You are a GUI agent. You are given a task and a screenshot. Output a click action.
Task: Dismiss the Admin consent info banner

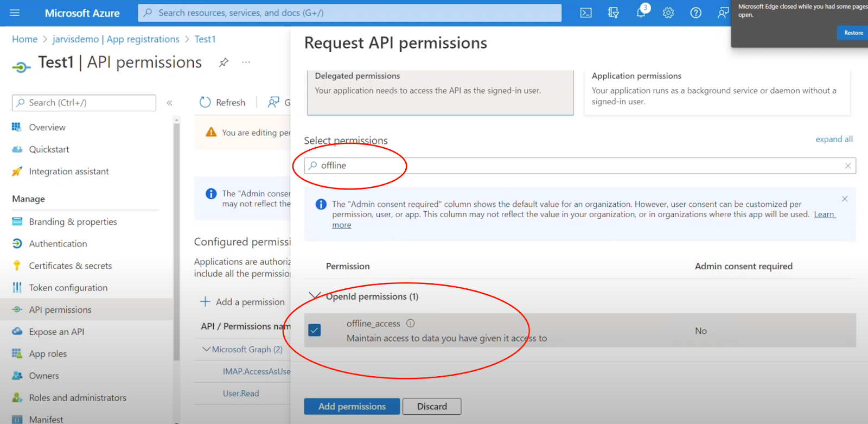tap(845, 199)
